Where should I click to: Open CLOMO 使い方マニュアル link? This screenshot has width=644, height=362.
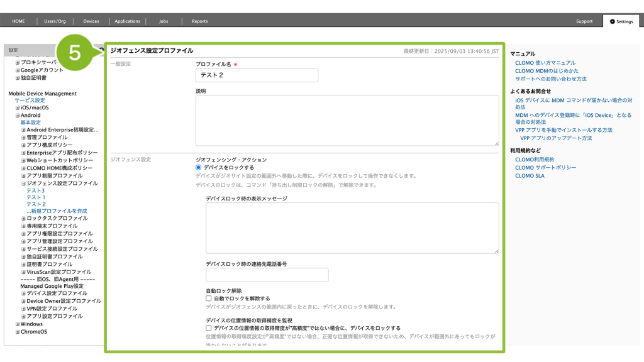545,63
